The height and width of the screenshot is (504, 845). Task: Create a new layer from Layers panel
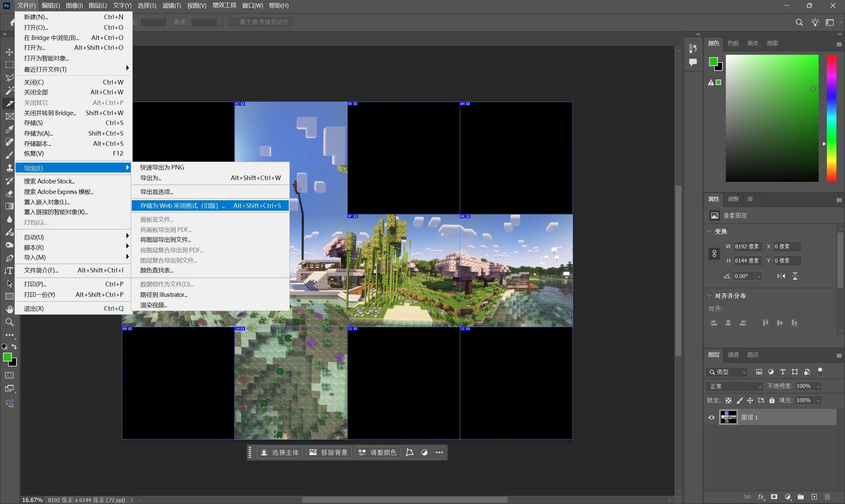click(814, 497)
